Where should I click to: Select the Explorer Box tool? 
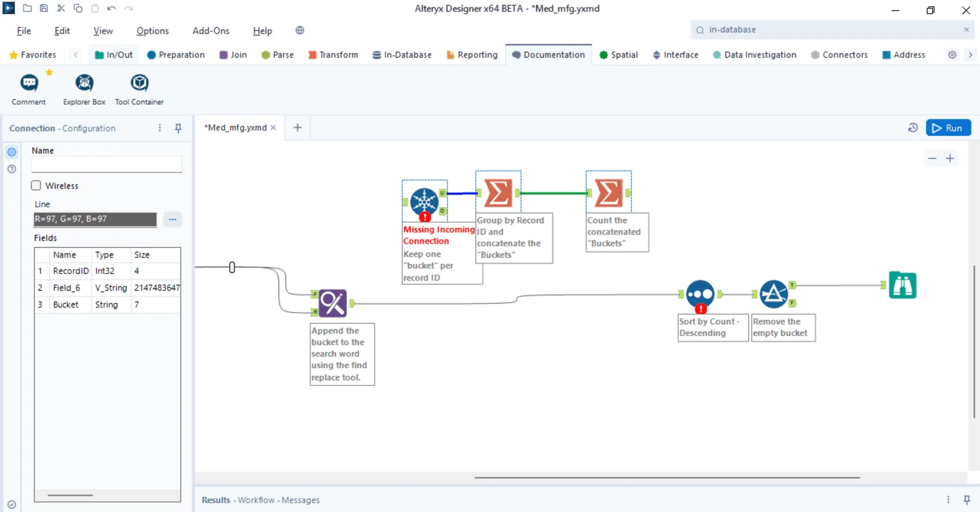pyautogui.click(x=84, y=83)
